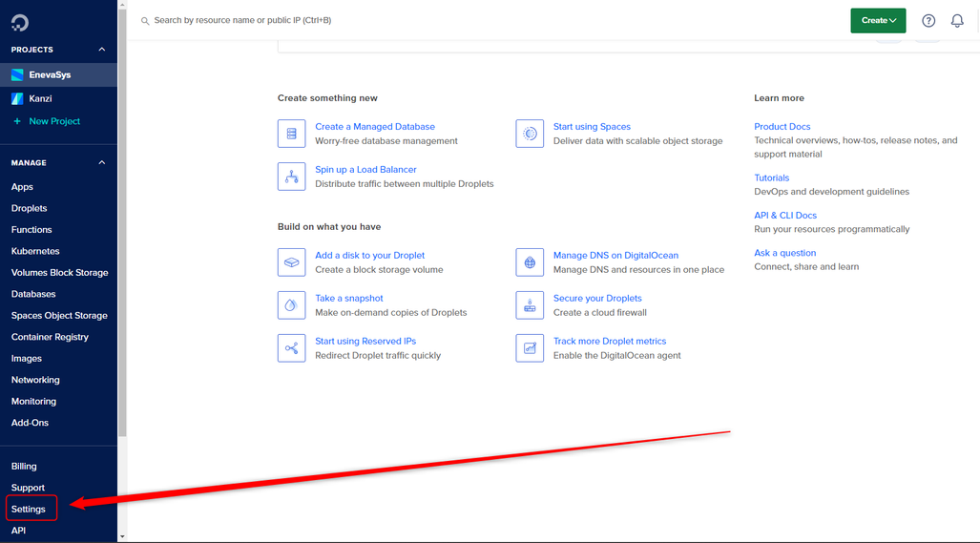
Task: Open Support in the sidebar
Action: [28, 488]
